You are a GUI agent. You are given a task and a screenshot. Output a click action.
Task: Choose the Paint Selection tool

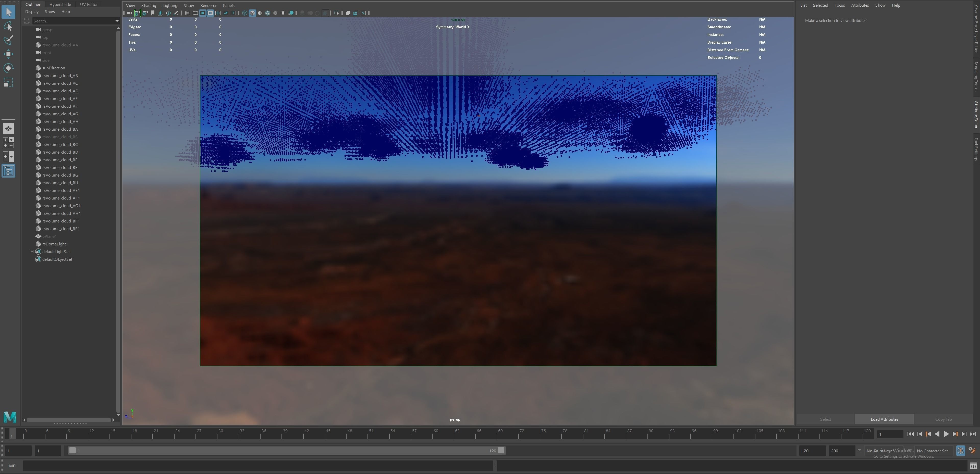point(8,40)
